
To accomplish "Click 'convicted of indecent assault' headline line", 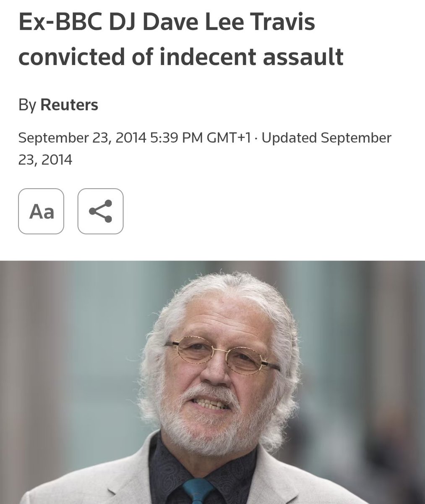I will pyautogui.click(x=181, y=56).
